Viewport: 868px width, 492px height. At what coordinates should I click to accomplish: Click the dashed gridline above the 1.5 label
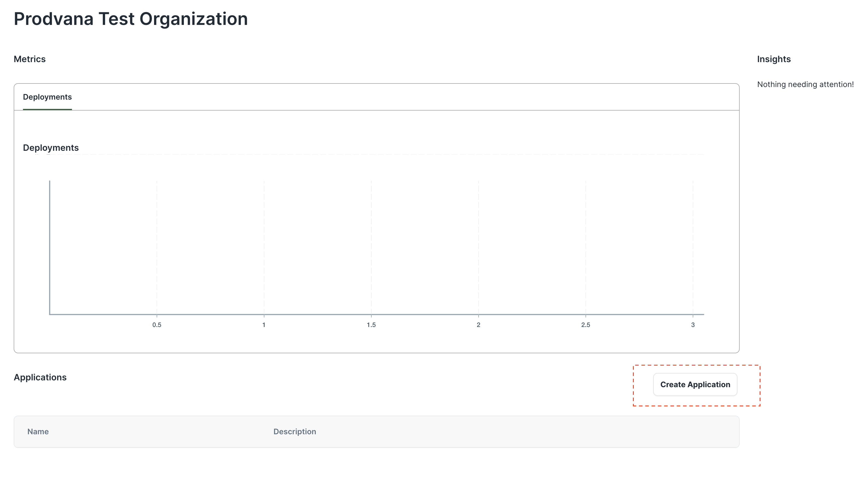[371, 247]
